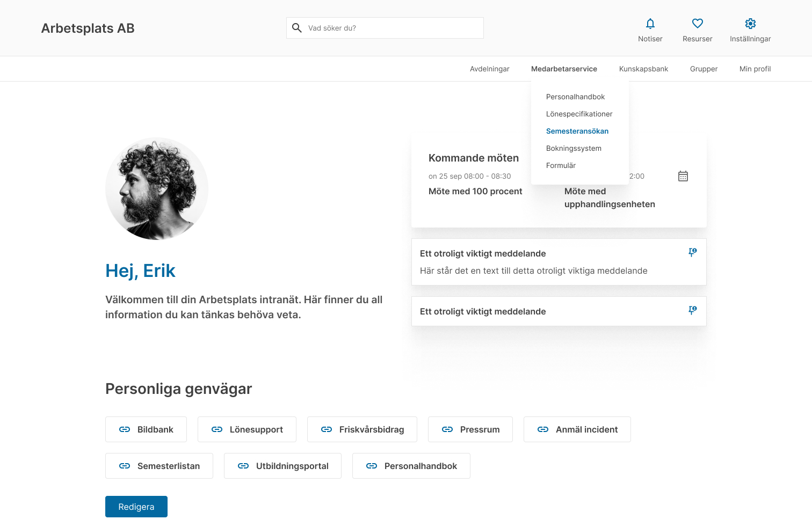The height and width of the screenshot is (527, 812).
Task: Choose Lönespecifikationer in the open menu
Action: 579,114
